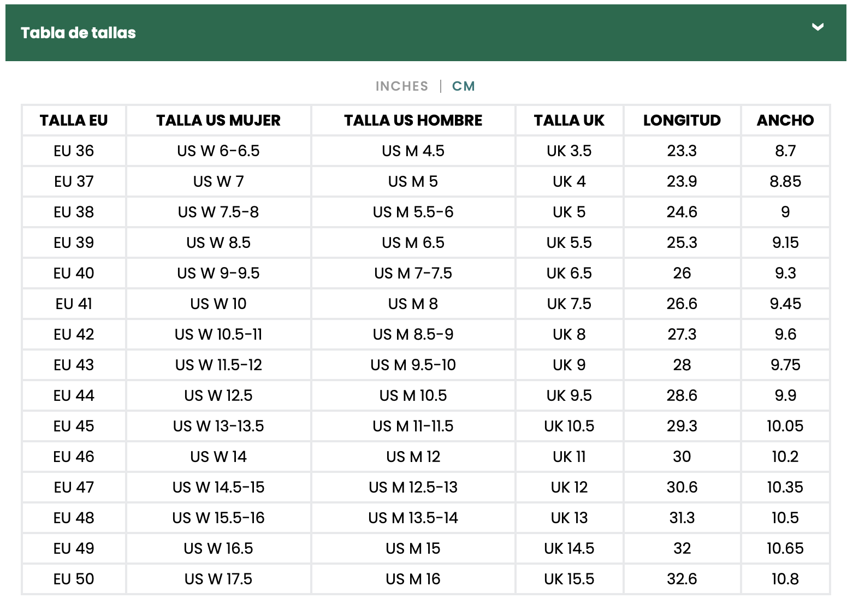Switch measurements to CM
The width and height of the screenshot is (853, 616).
point(464,86)
